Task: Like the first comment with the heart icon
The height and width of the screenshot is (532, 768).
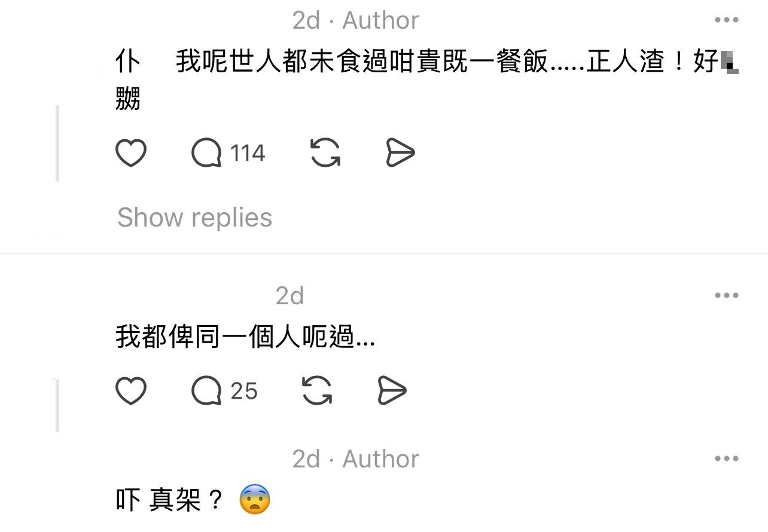Action: point(130,153)
